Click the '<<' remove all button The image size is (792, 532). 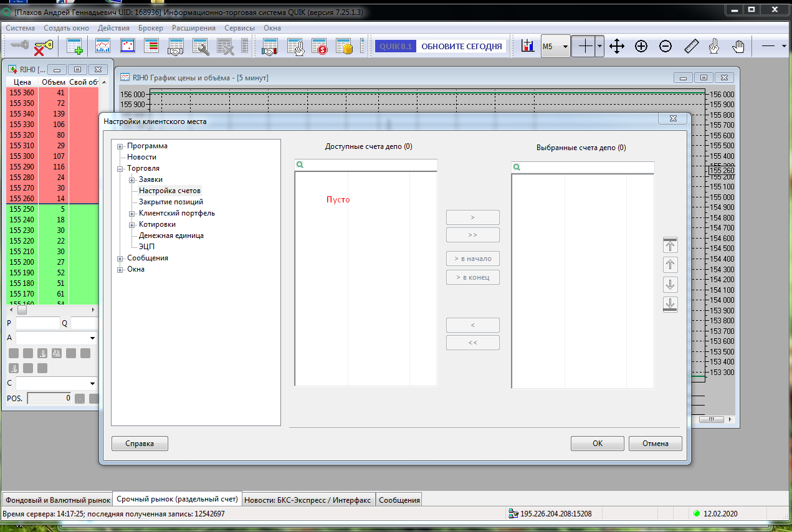[x=473, y=343]
